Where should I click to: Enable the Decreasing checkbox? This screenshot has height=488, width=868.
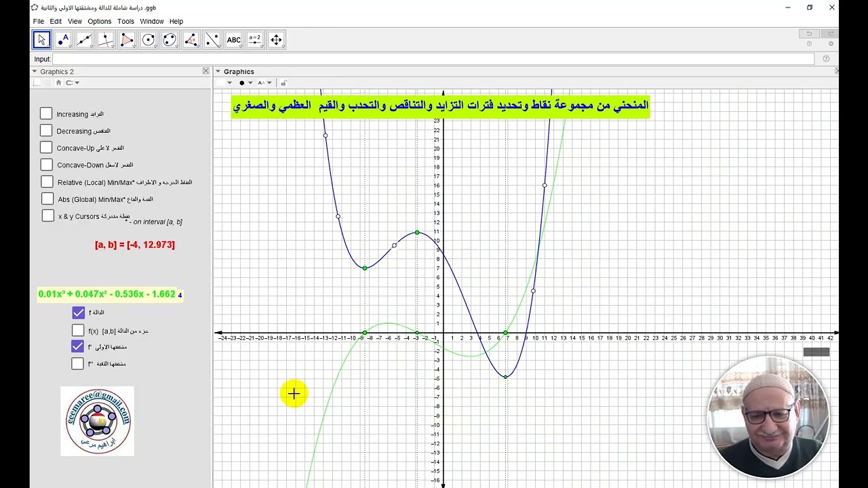click(46, 130)
